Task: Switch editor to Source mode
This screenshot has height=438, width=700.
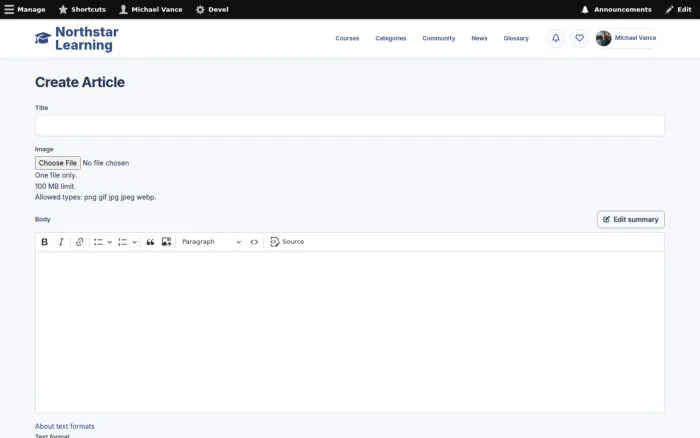Action: click(287, 242)
